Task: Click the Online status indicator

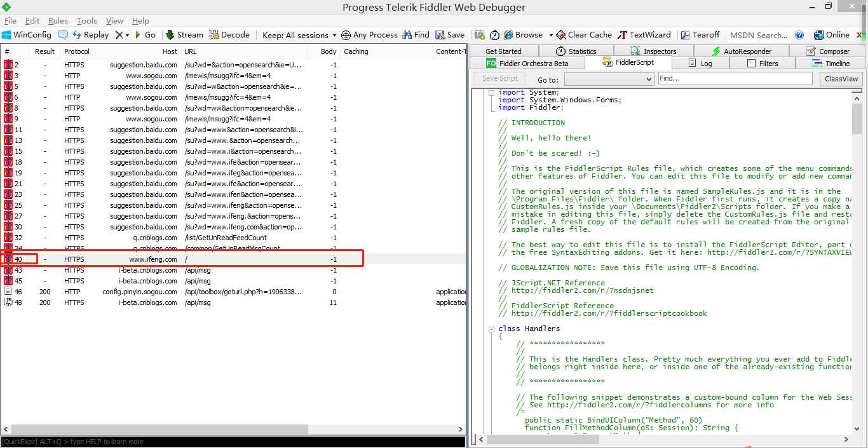Action: tap(831, 35)
